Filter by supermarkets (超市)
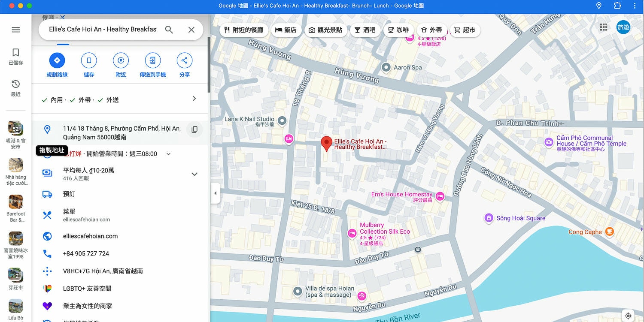The image size is (644, 322). click(465, 30)
